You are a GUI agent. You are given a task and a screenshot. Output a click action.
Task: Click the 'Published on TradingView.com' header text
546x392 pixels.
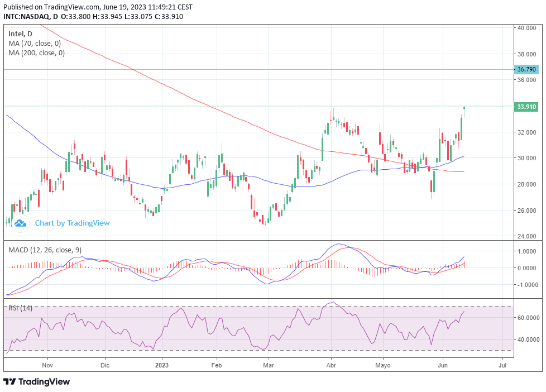(52, 7)
